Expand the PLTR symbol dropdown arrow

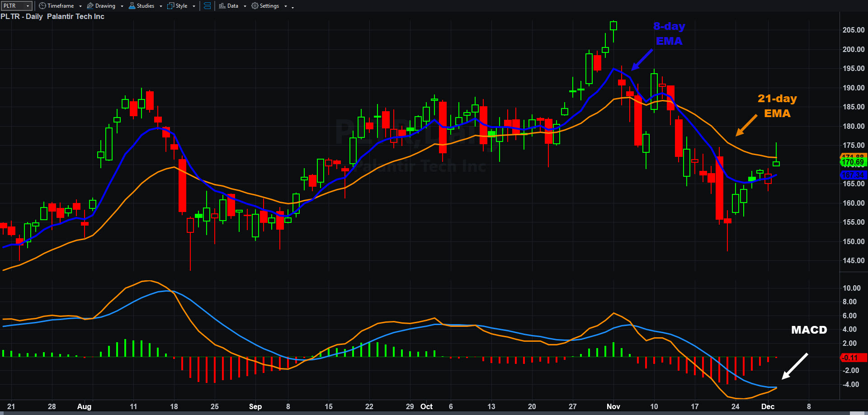point(28,6)
